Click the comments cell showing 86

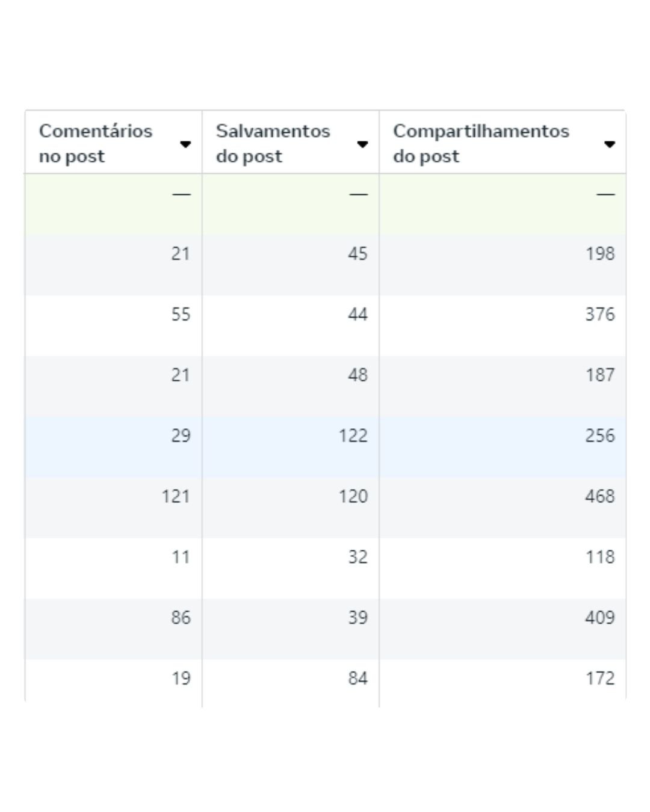(x=181, y=618)
